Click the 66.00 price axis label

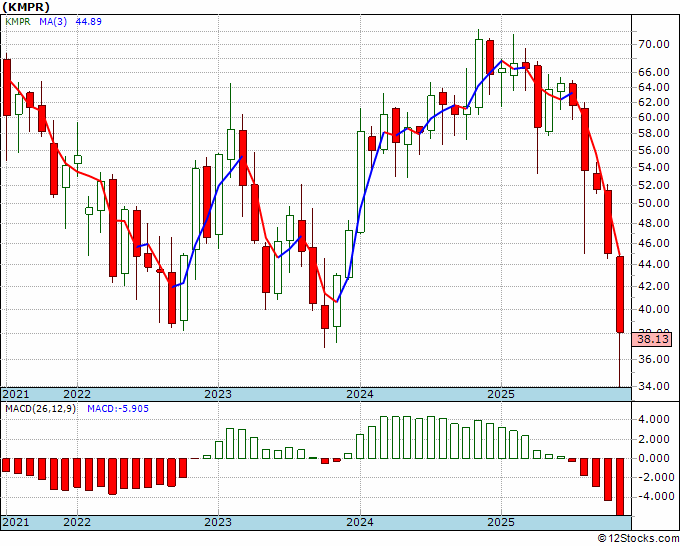[653, 72]
